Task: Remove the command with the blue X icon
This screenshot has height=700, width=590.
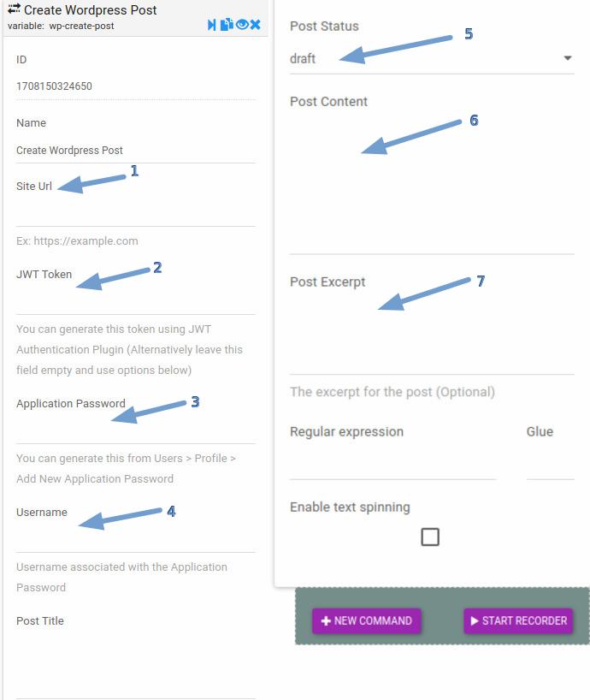Action: pos(255,25)
